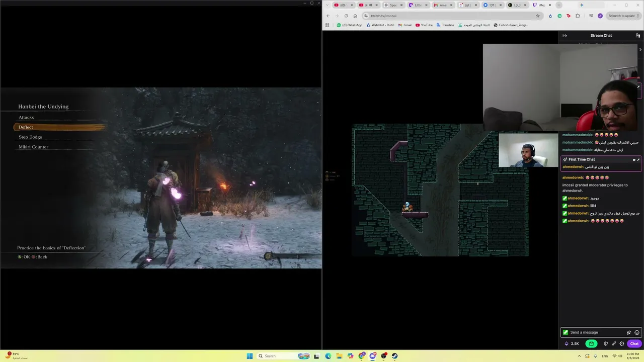Switch to the Gmail tab in Chrome
This screenshot has height=362, width=644.
point(443,5)
